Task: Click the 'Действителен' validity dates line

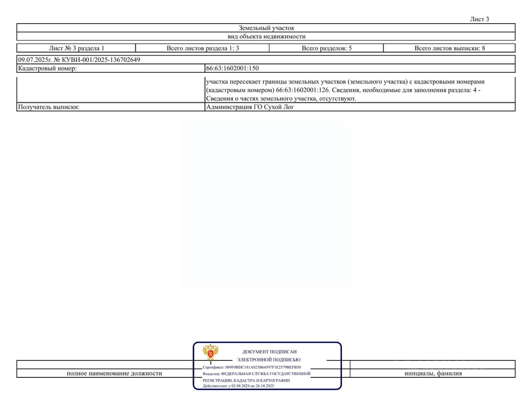Action: (238, 386)
